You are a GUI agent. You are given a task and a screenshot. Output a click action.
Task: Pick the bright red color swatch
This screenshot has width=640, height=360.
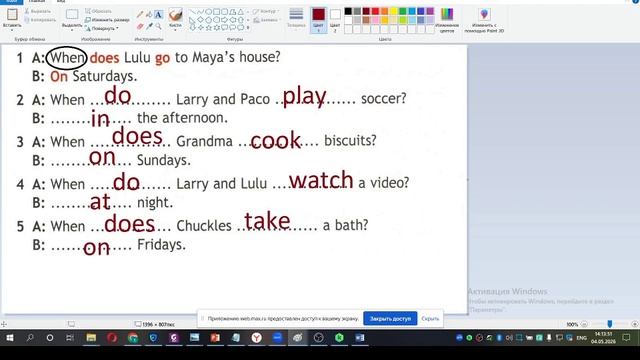click(x=376, y=11)
